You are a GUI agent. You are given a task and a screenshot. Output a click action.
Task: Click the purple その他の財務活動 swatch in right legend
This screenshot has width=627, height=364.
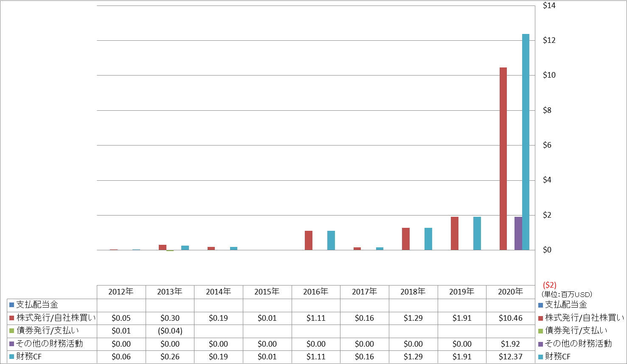click(x=540, y=344)
